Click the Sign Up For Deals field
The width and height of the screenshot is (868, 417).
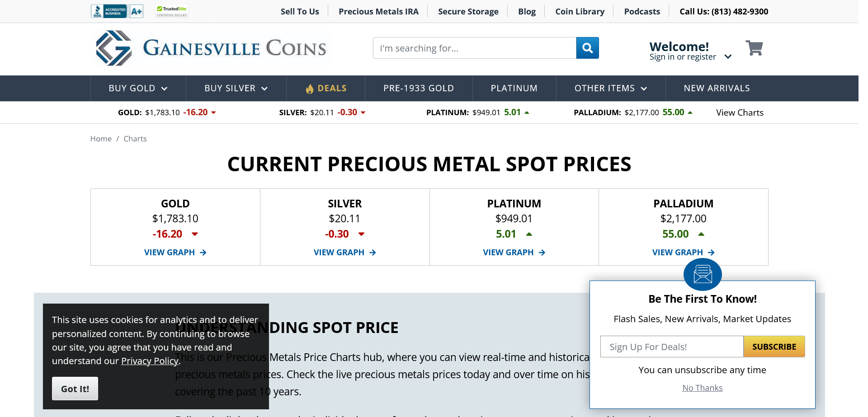click(x=672, y=347)
